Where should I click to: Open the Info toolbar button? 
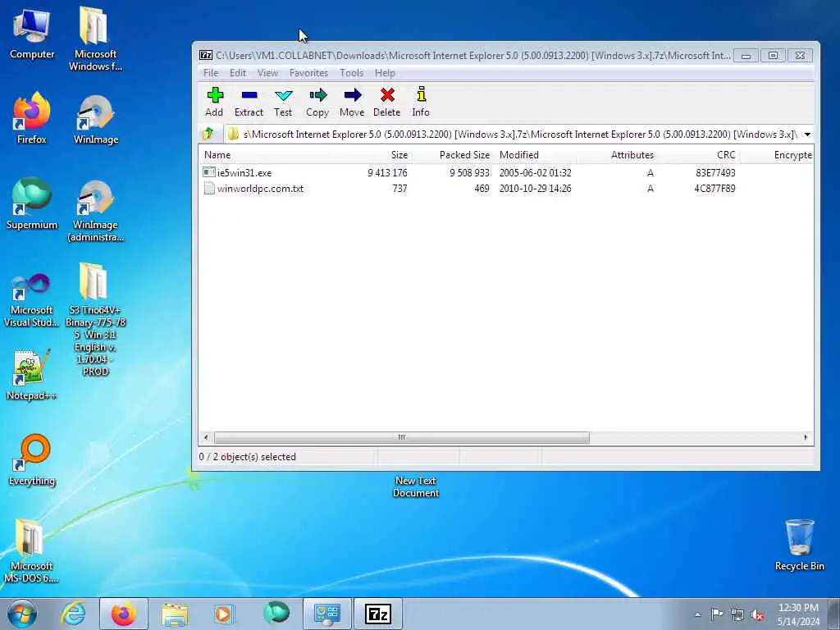click(x=421, y=102)
